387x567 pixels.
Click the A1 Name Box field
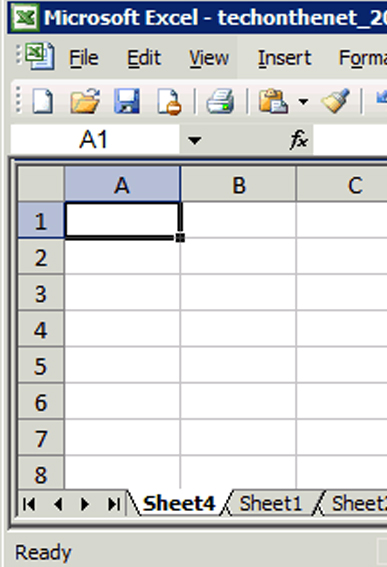point(95,140)
